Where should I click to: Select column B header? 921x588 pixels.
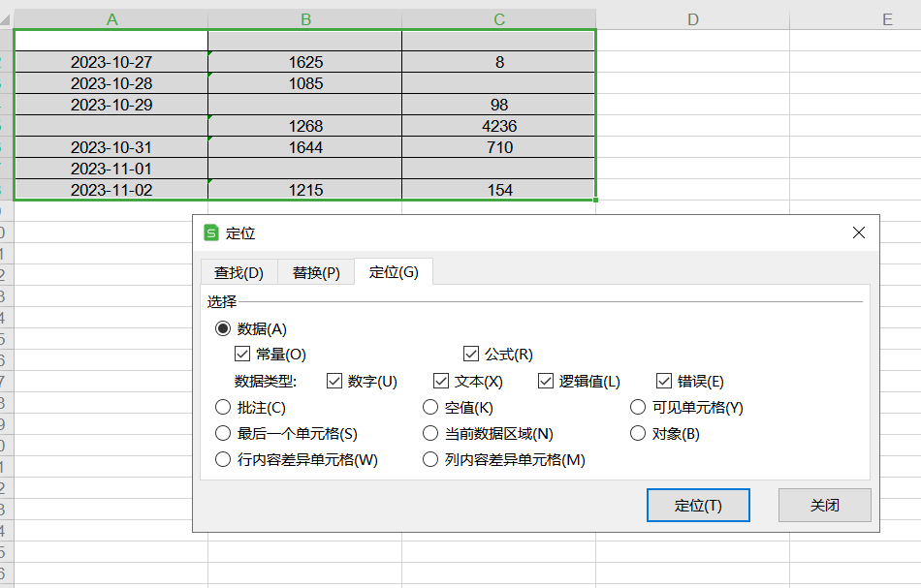click(x=304, y=19)
